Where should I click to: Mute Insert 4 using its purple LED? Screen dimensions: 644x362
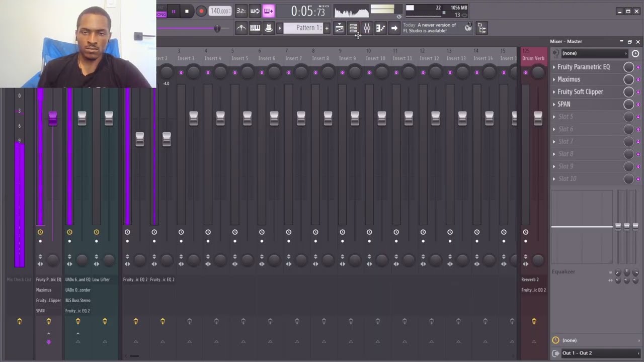point(208,73)
